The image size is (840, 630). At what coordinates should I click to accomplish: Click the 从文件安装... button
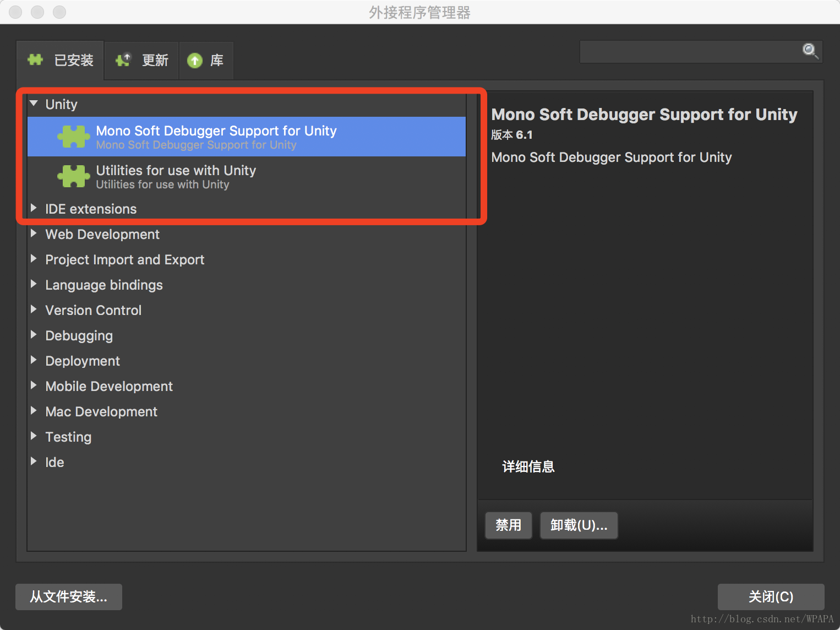(69, 597)
